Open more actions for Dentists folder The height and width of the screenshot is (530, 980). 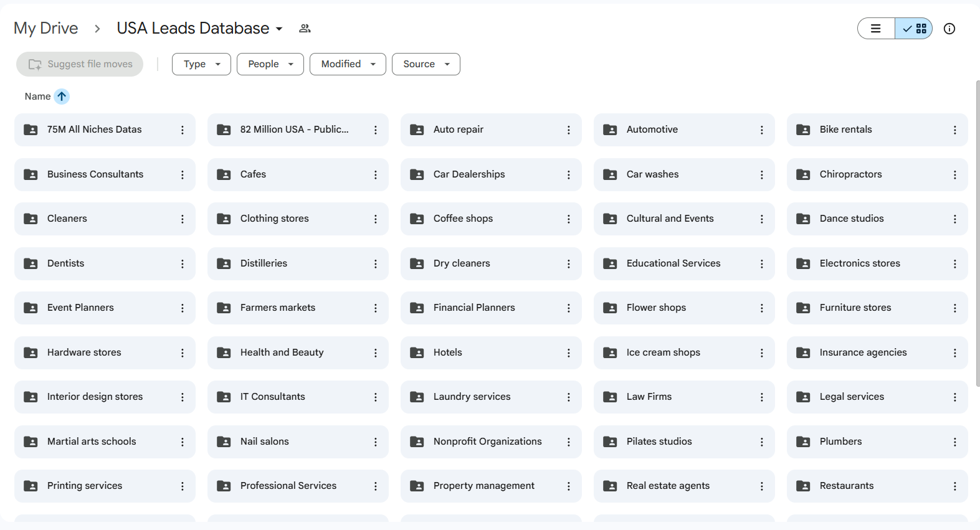point(183,264)
